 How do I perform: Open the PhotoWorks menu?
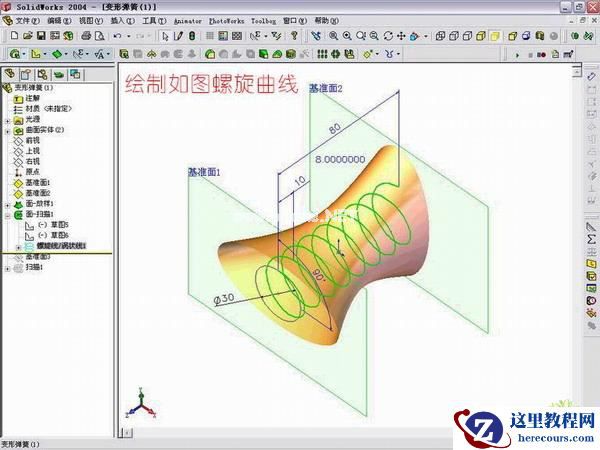[x=227, y=21]
